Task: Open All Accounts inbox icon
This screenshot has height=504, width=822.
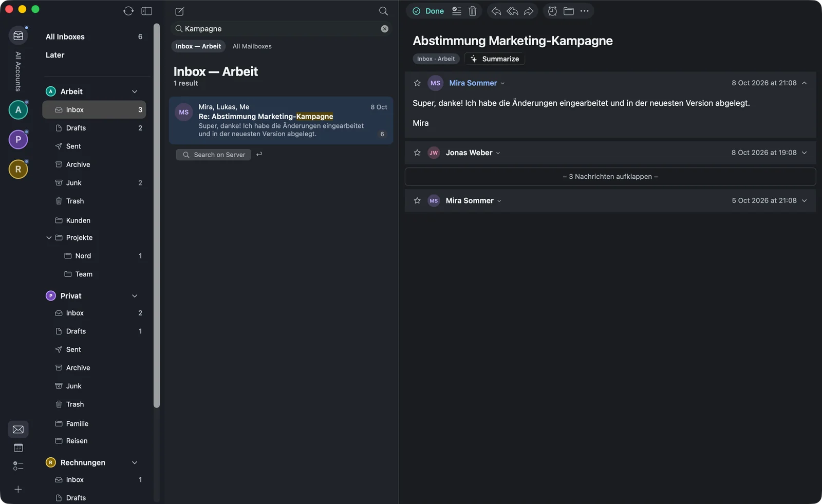Action: click(x=18, y=35)
